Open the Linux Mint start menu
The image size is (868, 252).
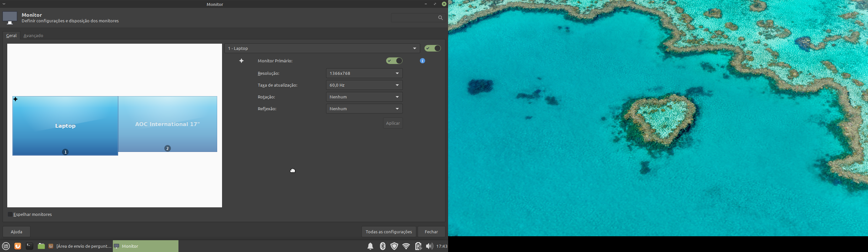click(x=6, y=246)
